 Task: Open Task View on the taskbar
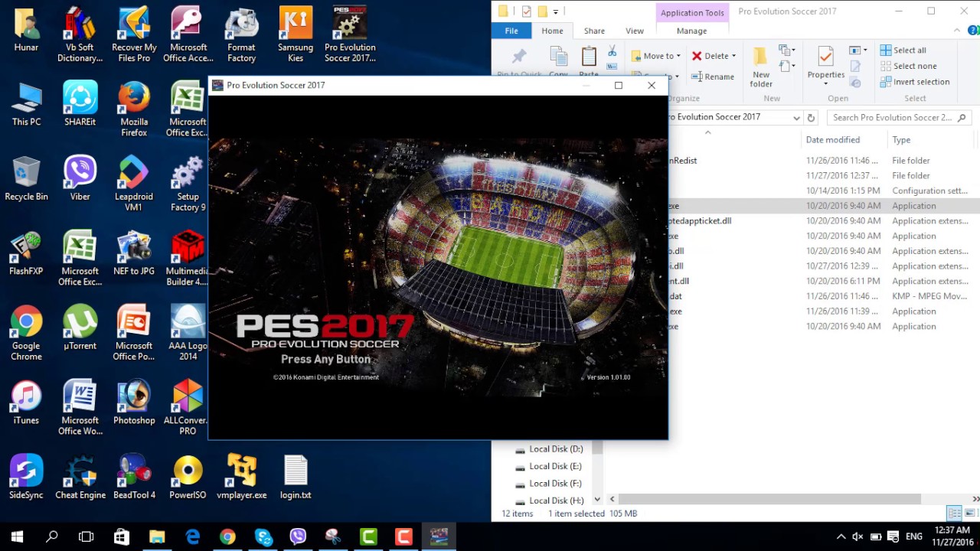point(87,537)
